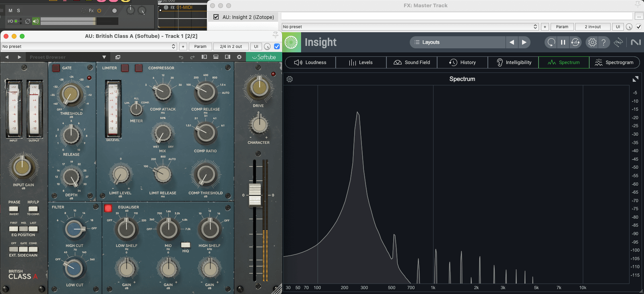The height and width of the screenshot is (294, 644).
Task: Go to next Softube preset arrow
Action: [19, 57]
